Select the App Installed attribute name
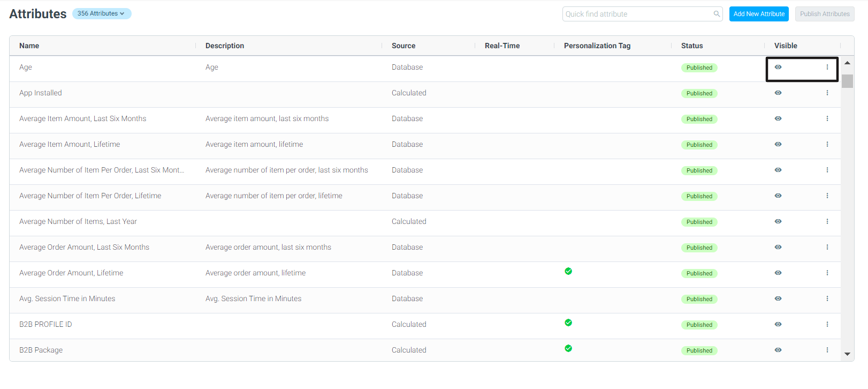Viewport: 868px width, 389px height. coord(41,93)
